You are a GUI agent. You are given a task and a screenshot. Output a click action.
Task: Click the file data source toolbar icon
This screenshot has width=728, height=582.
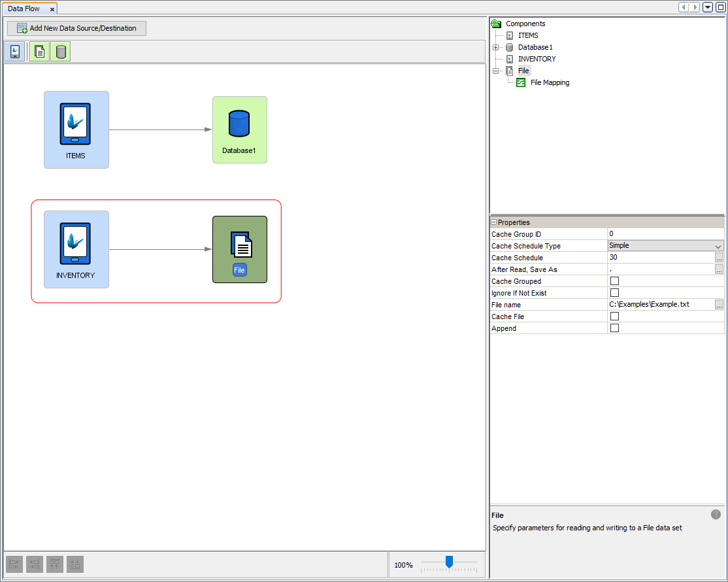(x=40, y=52)
